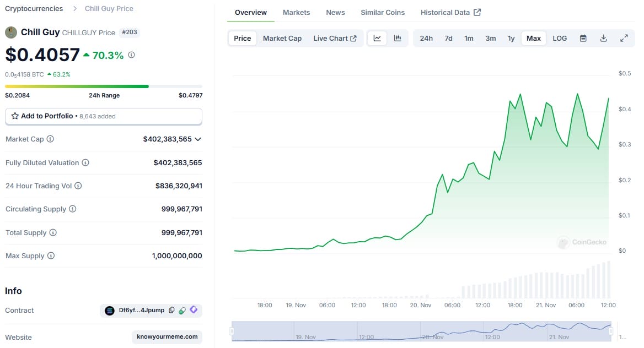Visit knowyourmeme.com website link
Viewport: 644px width, 348px height.
[167, 337]
